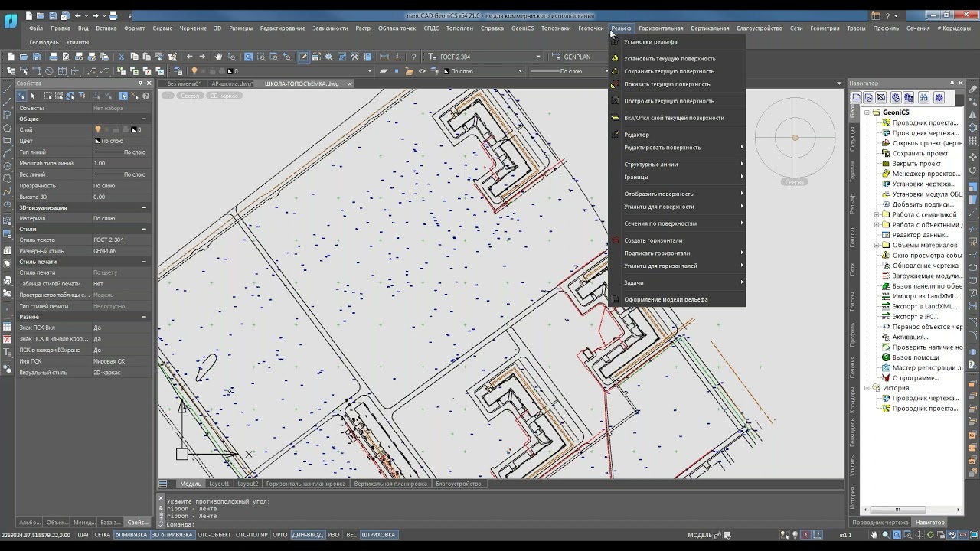Click the Cut scissors icon in toolbar
Screen dimensions: 980x551
(x=121, y=57)
